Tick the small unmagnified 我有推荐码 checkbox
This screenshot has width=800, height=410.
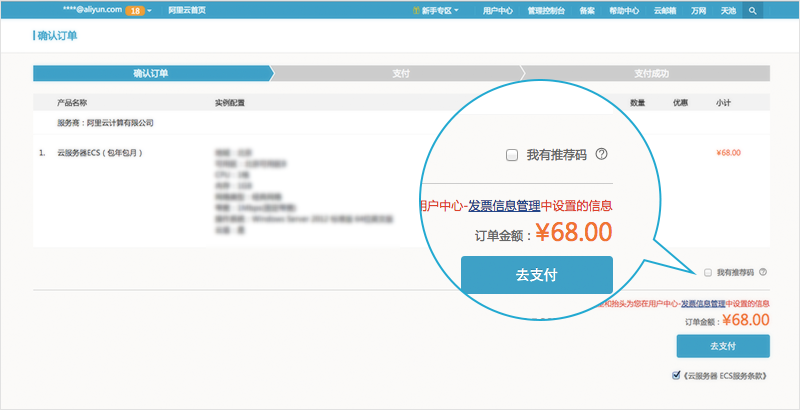click(708, 273)
